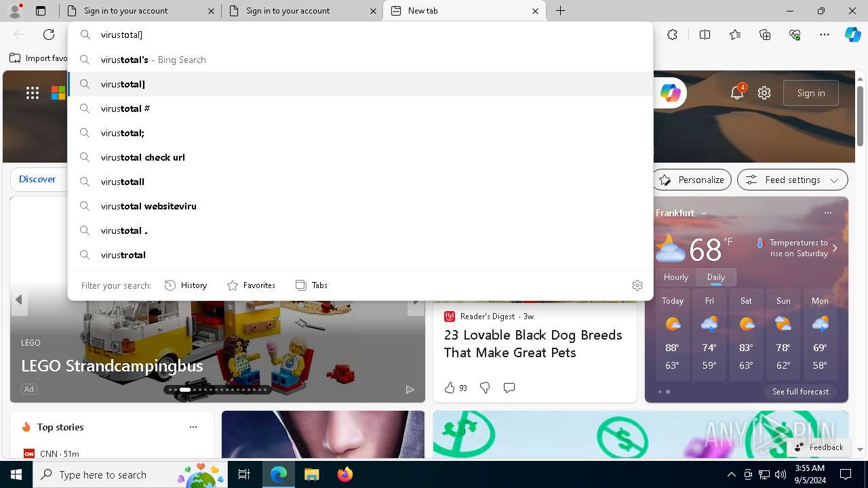Screen dimensions: 868x488
Task: Select suggestion virustotal's Bing Search
Action: [x=361, y=60]
